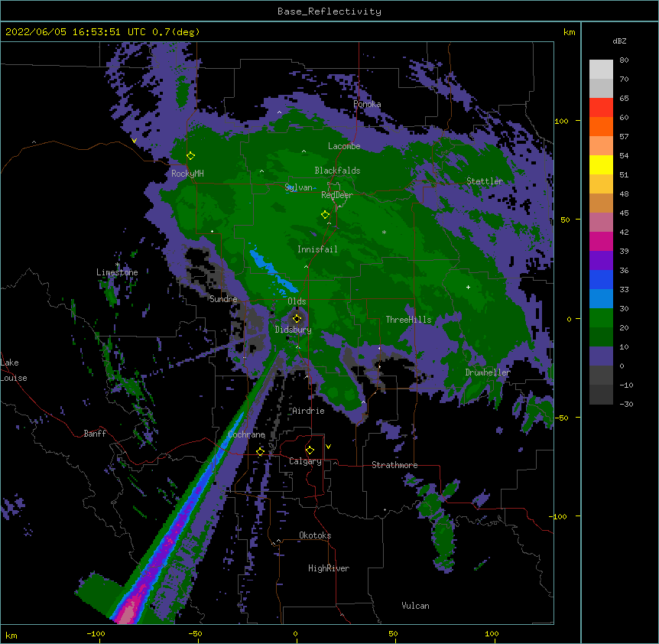Click the Sylvan label
This screenshot has width=659, height=644.
click(x=298, y=187)
